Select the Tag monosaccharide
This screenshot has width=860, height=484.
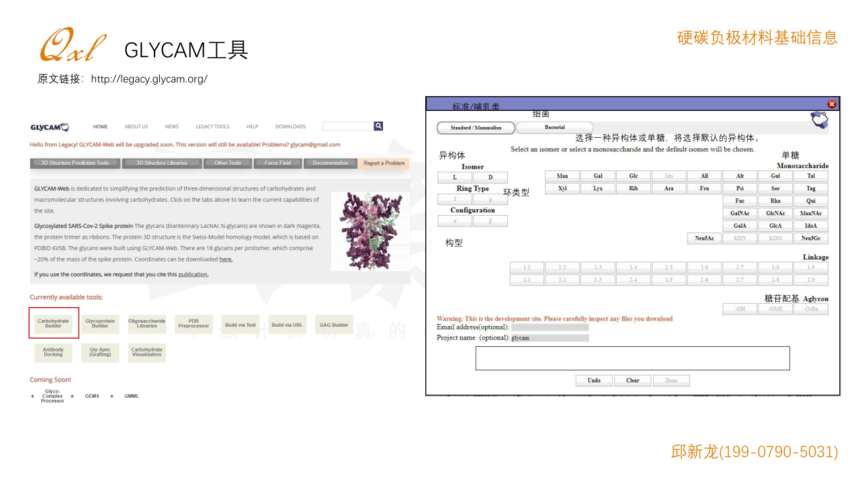click(x=811, y=188)
